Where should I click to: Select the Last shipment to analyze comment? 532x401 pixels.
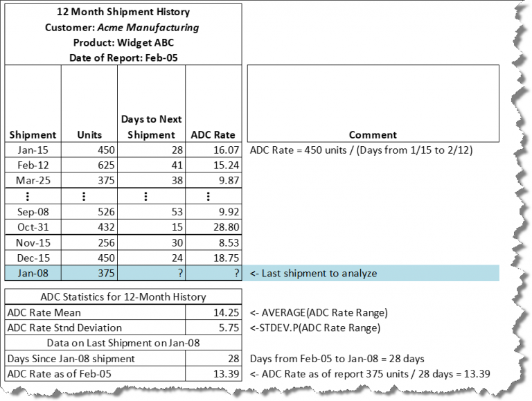point(314,273)
